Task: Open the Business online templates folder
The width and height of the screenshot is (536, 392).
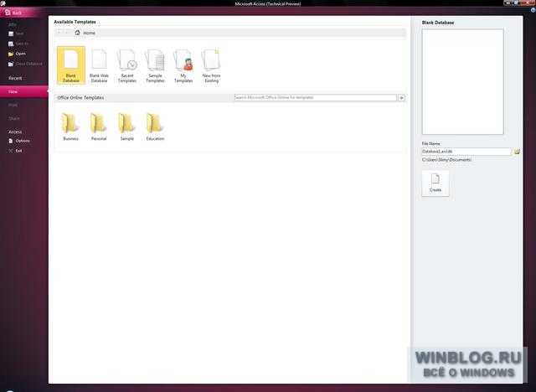Action: 70,126
